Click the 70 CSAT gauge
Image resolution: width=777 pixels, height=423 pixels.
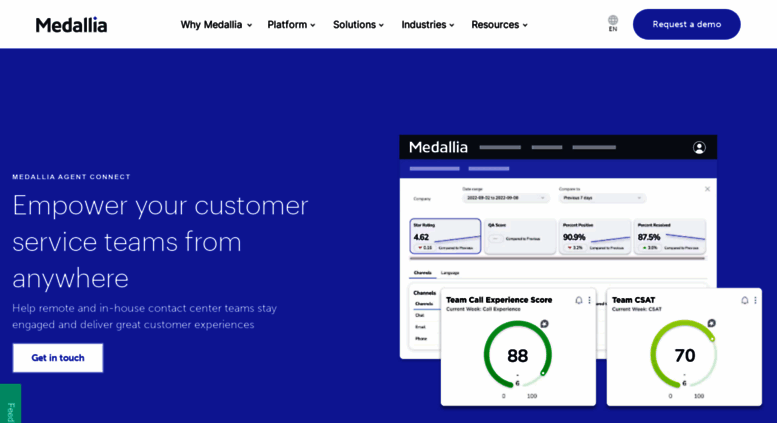click(684, 355)
